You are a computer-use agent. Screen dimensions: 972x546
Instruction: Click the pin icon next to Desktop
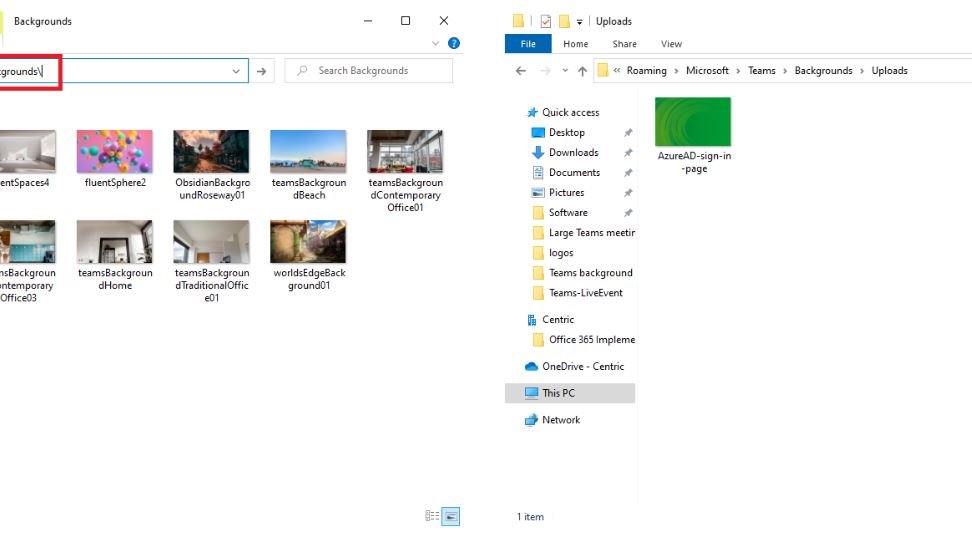tap(628, 132)
